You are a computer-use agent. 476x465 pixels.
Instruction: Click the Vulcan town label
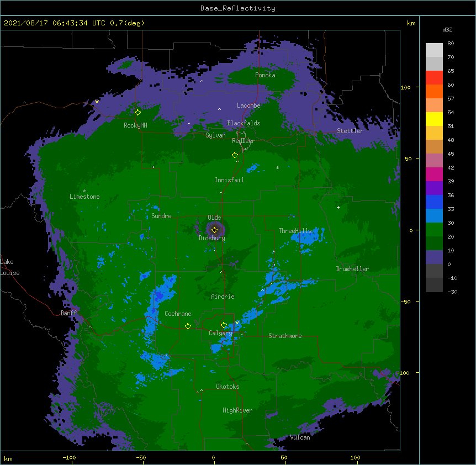click(x=300, y=437)
